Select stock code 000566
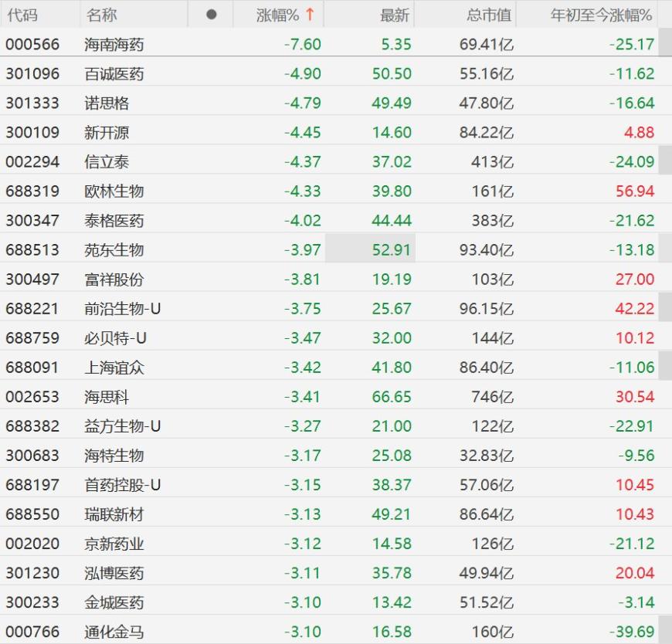This screenshot has height=644, width=672. click(x=32, y=44)
